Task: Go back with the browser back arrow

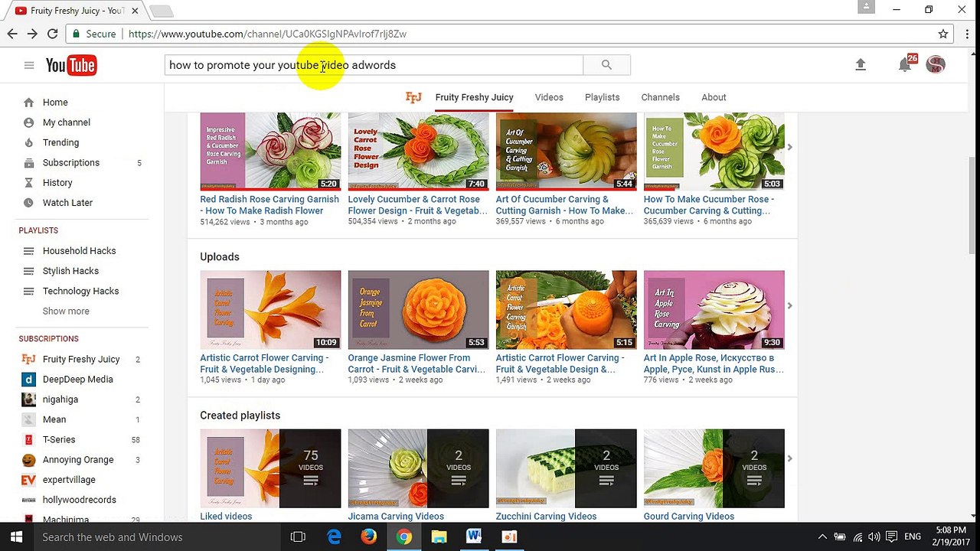Action: (x=12, y=34)
